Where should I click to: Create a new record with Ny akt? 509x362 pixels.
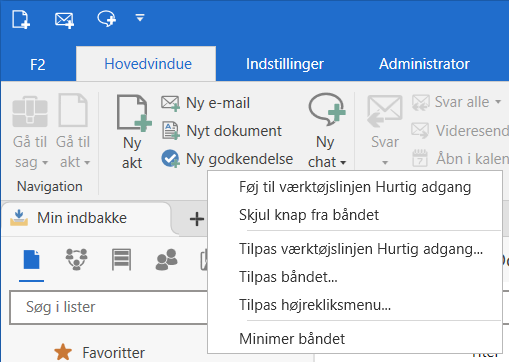(133, 132)
